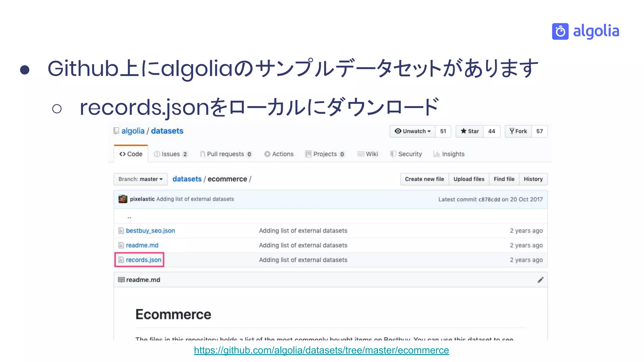Click the Fork button
Screen dimensions: 644x362
pos(518,131)
